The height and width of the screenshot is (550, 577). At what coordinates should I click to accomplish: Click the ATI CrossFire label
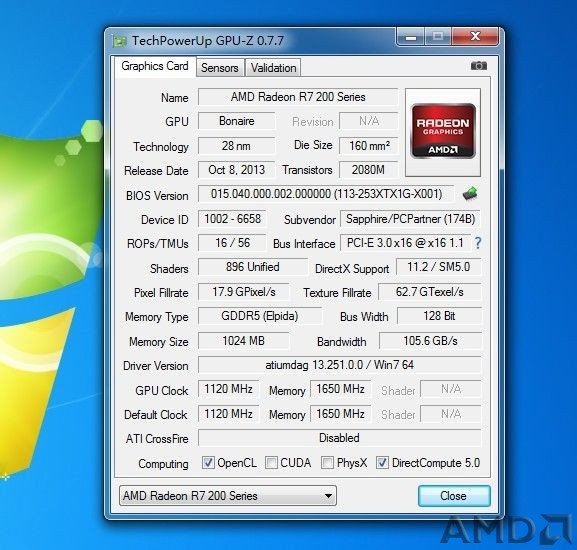point(157,439)
